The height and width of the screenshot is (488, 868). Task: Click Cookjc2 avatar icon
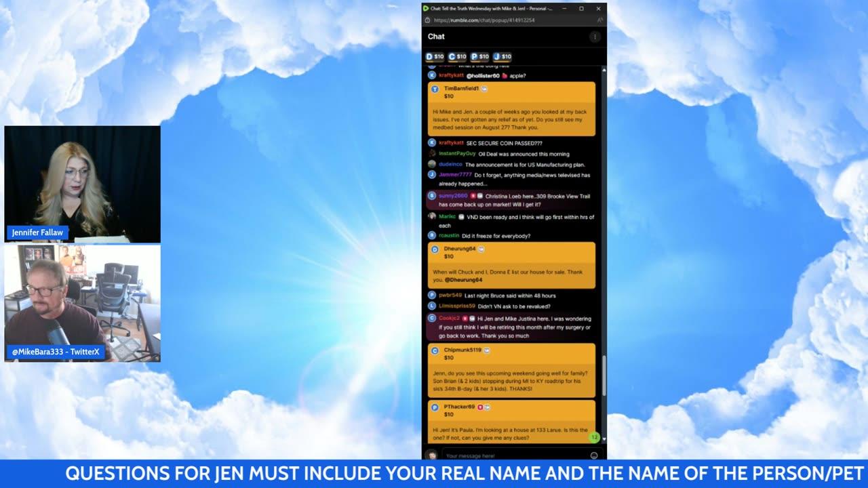tap(432, 319)
